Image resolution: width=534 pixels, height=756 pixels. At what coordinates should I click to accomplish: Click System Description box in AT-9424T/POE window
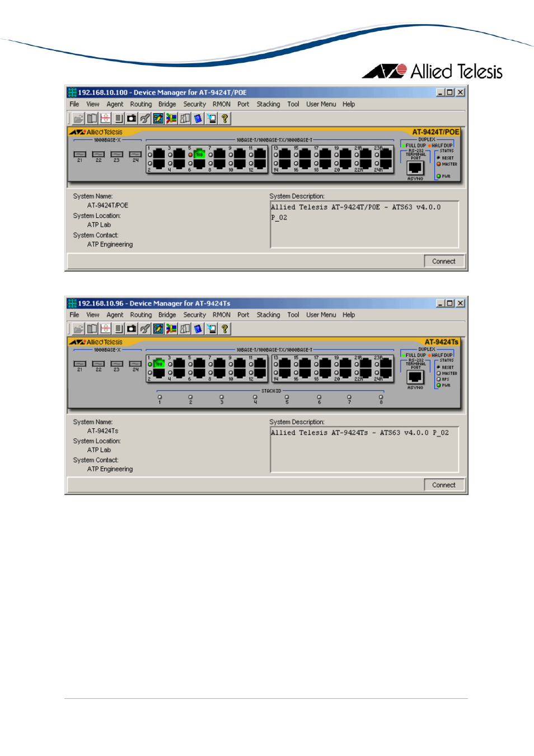point(364,225)
